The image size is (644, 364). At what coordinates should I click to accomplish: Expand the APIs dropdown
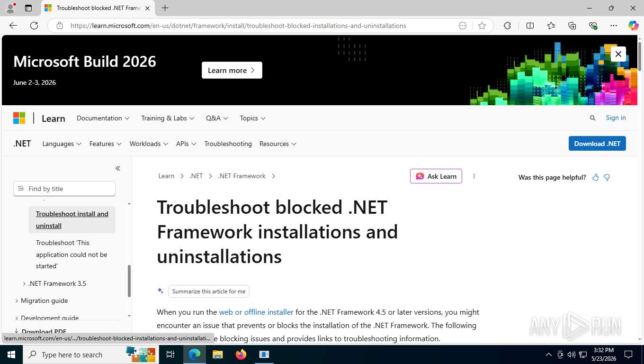pyautogui.click(x=186, y=144)
